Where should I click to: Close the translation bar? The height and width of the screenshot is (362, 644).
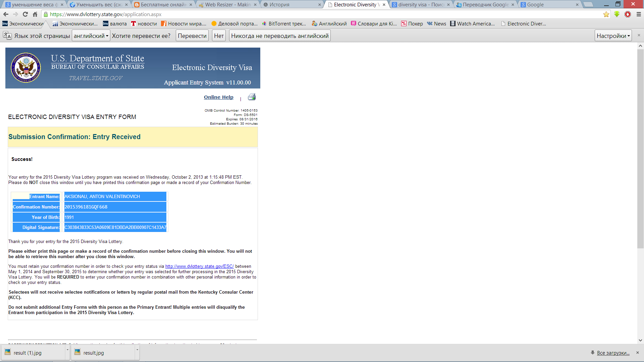(639, 35)
